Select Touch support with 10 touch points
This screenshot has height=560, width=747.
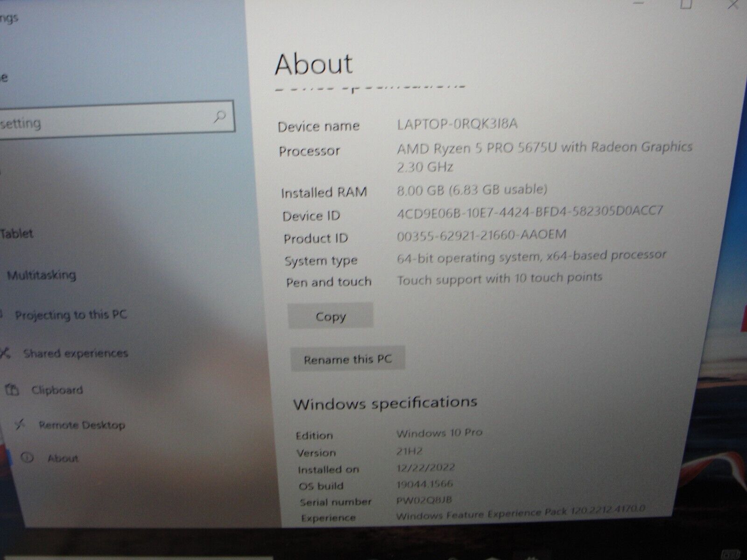click(500, 279)
